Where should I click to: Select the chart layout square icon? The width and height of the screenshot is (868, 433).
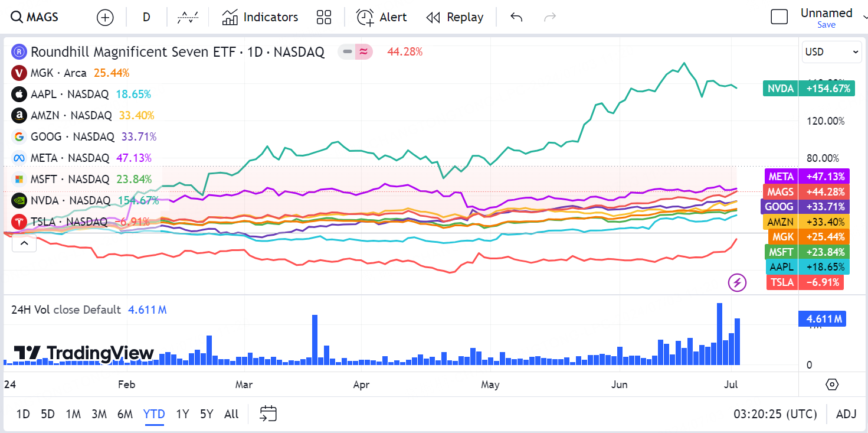[779, 17]
